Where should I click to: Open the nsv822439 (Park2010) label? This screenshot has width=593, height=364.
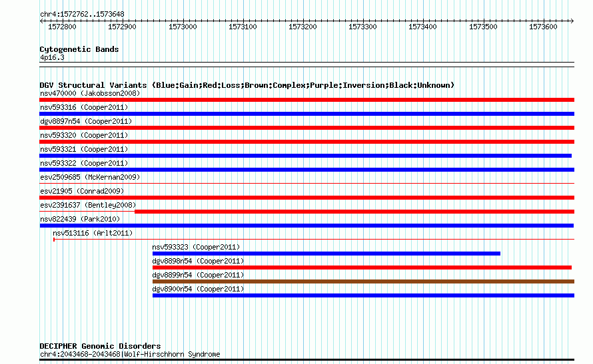coord(80,219)
